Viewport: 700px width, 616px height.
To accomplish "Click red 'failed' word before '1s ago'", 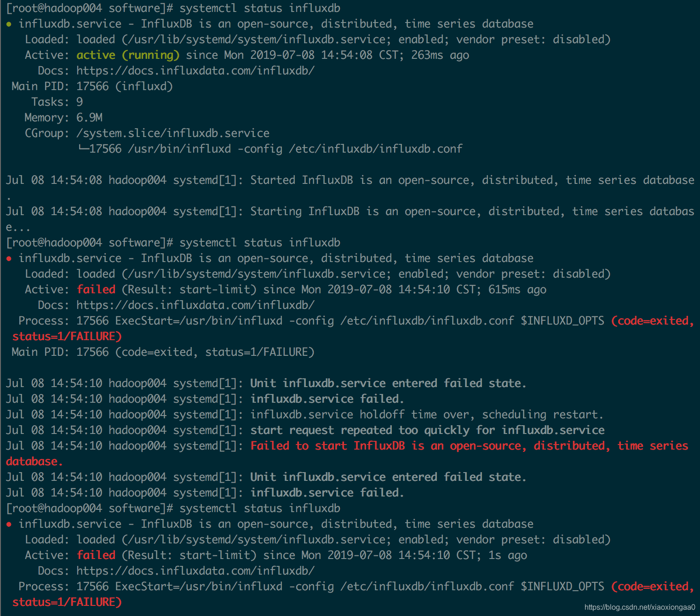I will click(96, 555).
